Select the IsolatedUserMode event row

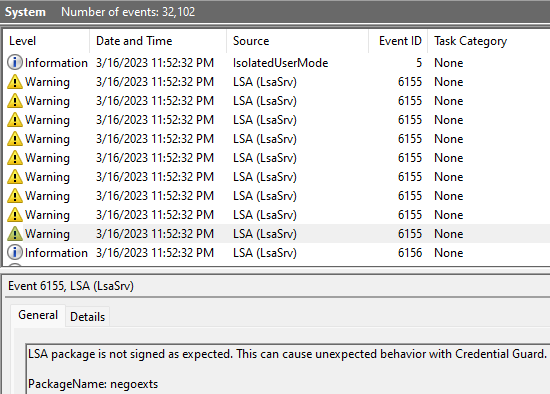tap(276, 63)
